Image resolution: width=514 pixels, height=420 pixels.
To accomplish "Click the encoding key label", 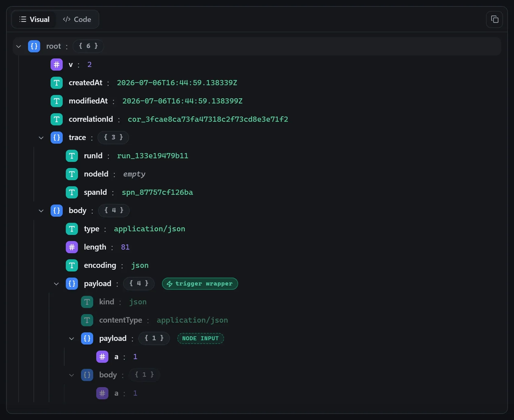I will 100,265.
